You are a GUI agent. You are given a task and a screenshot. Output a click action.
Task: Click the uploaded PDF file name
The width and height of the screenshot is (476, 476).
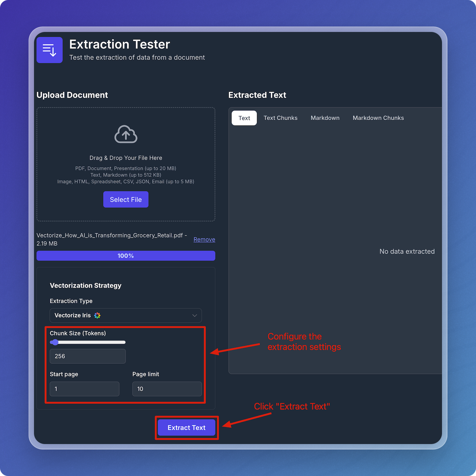tap(112, 239)
